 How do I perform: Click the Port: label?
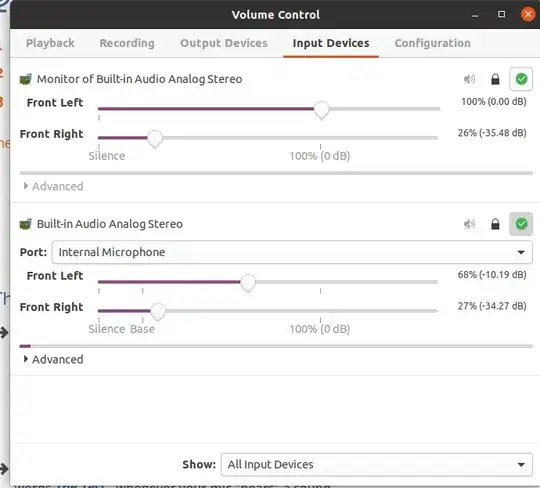click(33, 252)
